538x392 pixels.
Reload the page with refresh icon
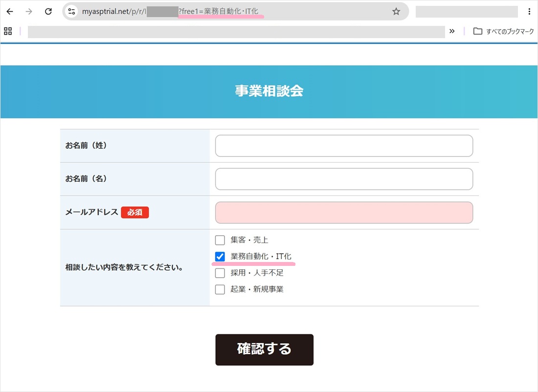48,12
